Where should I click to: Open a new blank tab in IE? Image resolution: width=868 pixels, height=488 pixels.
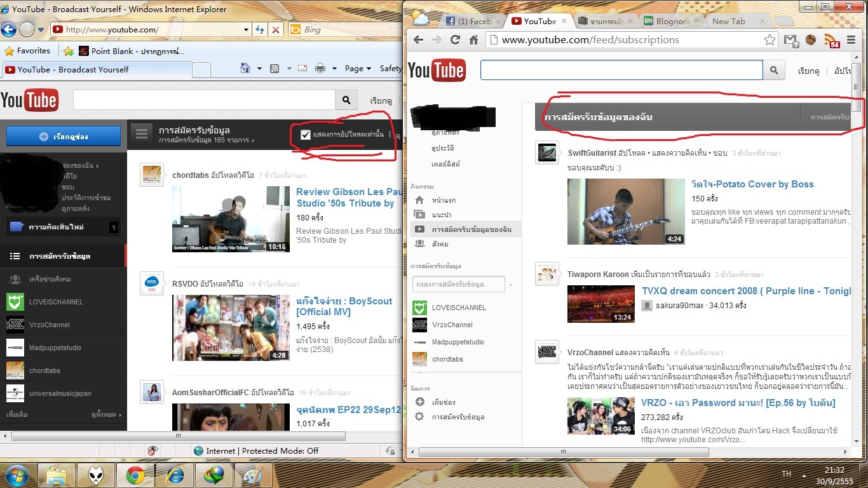click(201, 69)
